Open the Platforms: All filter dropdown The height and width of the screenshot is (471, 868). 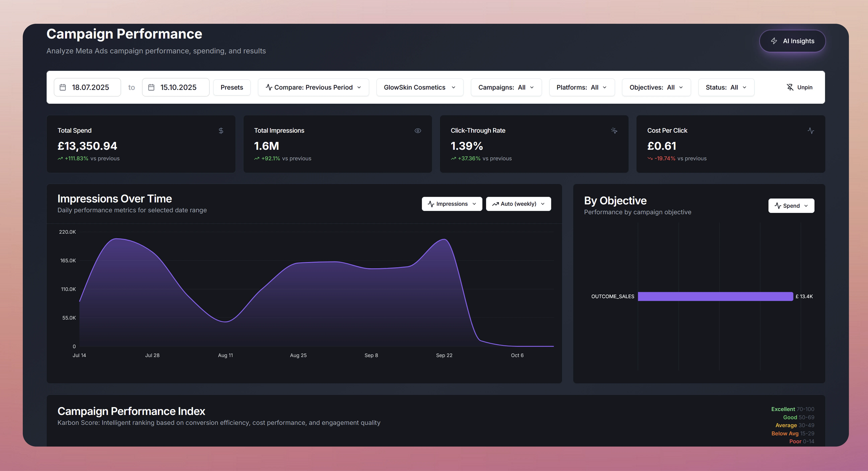click(582, 87)
